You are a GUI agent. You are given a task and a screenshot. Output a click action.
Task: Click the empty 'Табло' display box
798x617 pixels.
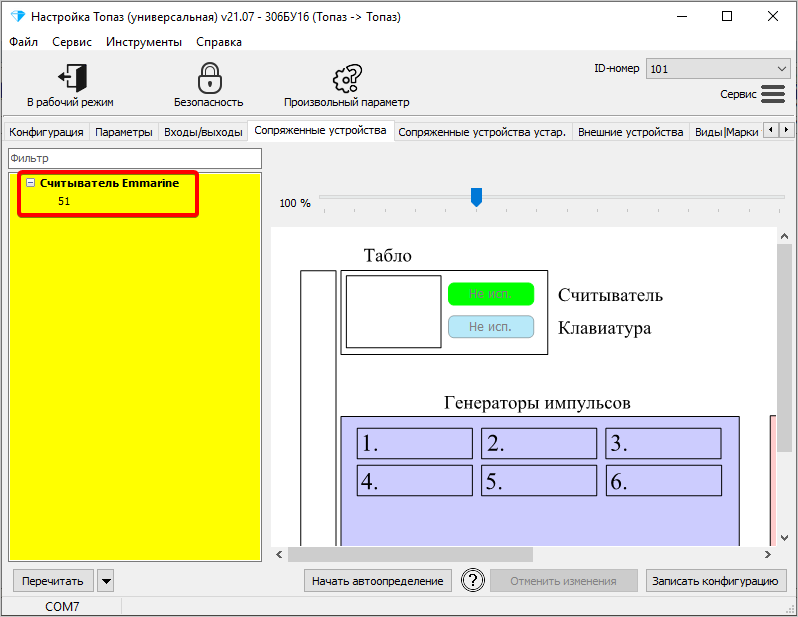(x=393, y=312)
